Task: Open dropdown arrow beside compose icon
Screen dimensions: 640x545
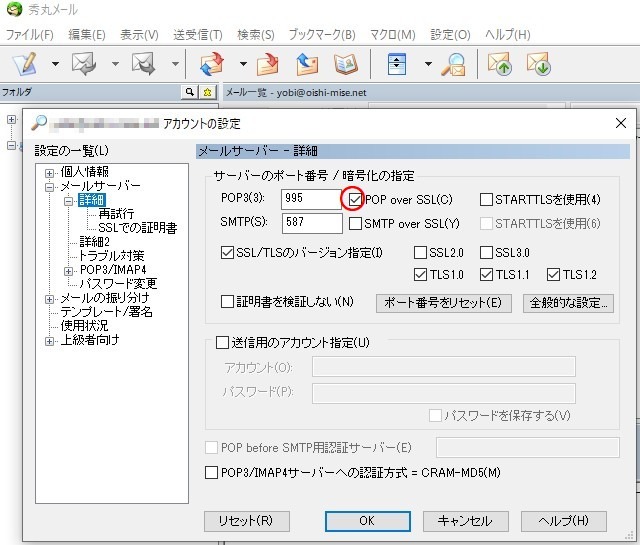Action: tap(55, 64)
